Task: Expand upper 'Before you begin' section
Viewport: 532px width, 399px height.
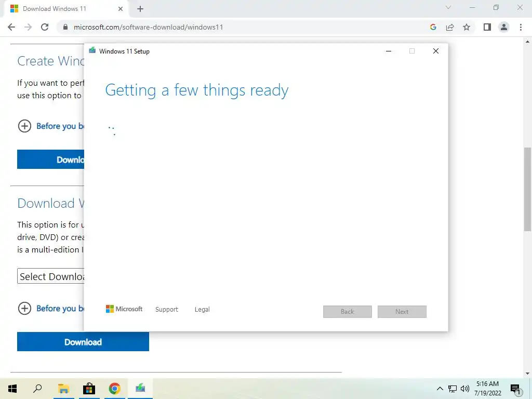Action: [x=51, y=126]
